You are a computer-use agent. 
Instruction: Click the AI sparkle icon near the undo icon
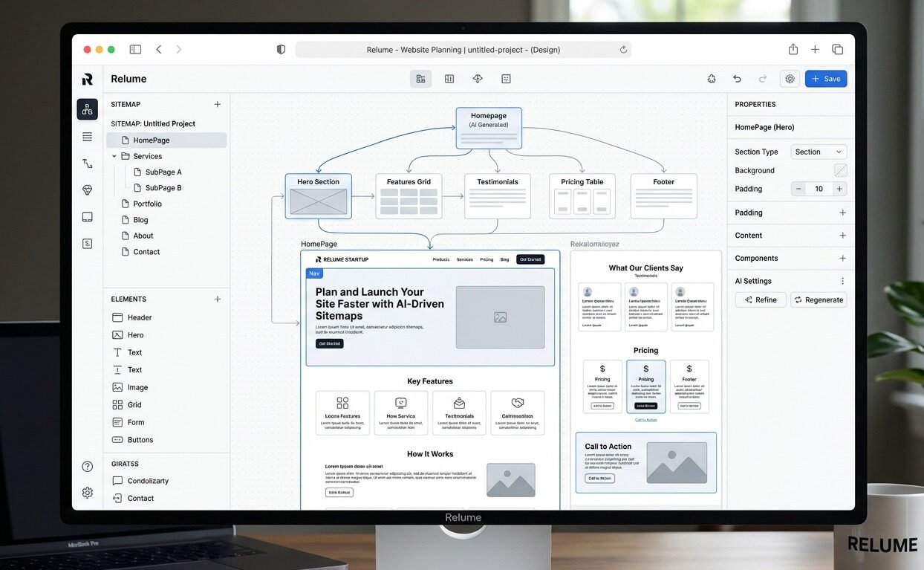pyautogui.click(x=712, y=79)
